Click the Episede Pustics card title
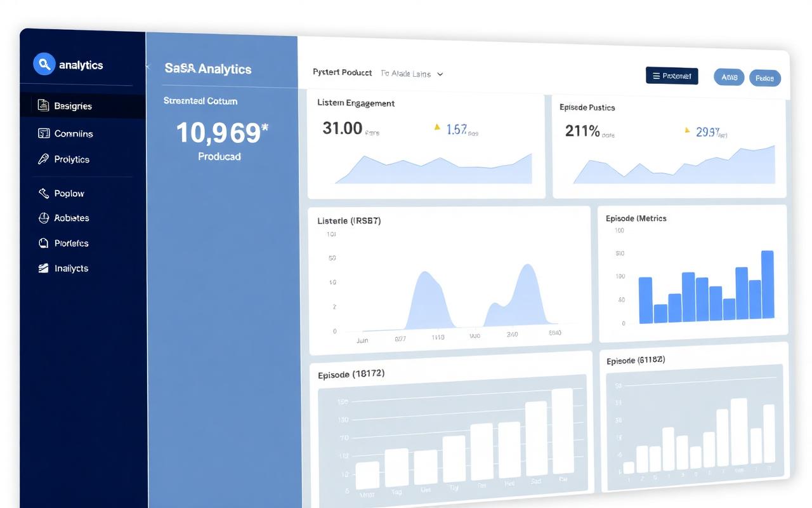Viewport: 812px width, 508px height. point(587,107)
